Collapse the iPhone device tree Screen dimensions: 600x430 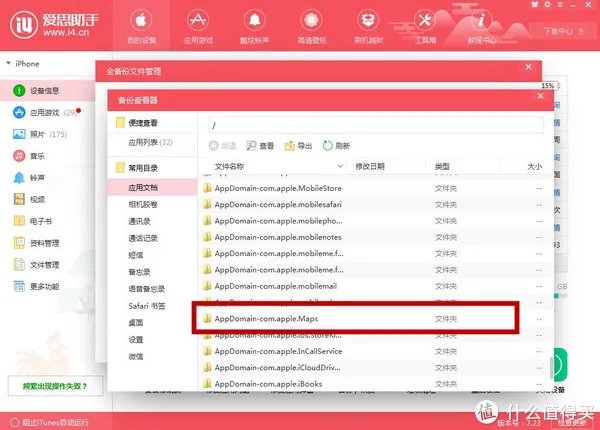pyautogui.click(x=8, y=63)
